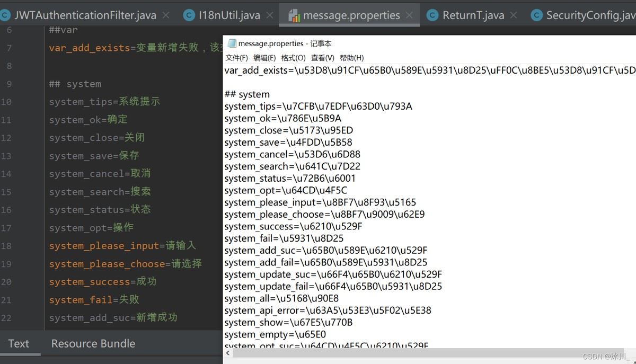Open the 查看(V) menu in Notepad
The width and height of the screenshot is (636, 364).
click(323, 58)
